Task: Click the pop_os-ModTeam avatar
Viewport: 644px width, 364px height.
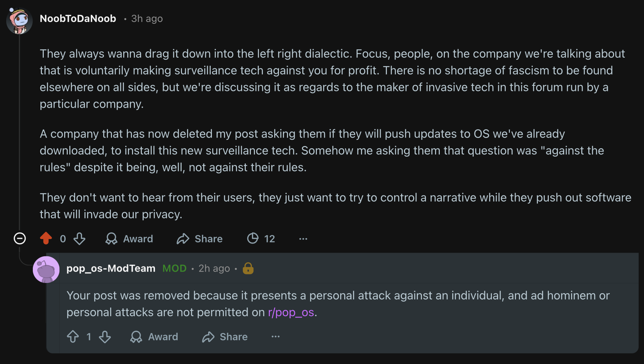Action: point(46,269)
